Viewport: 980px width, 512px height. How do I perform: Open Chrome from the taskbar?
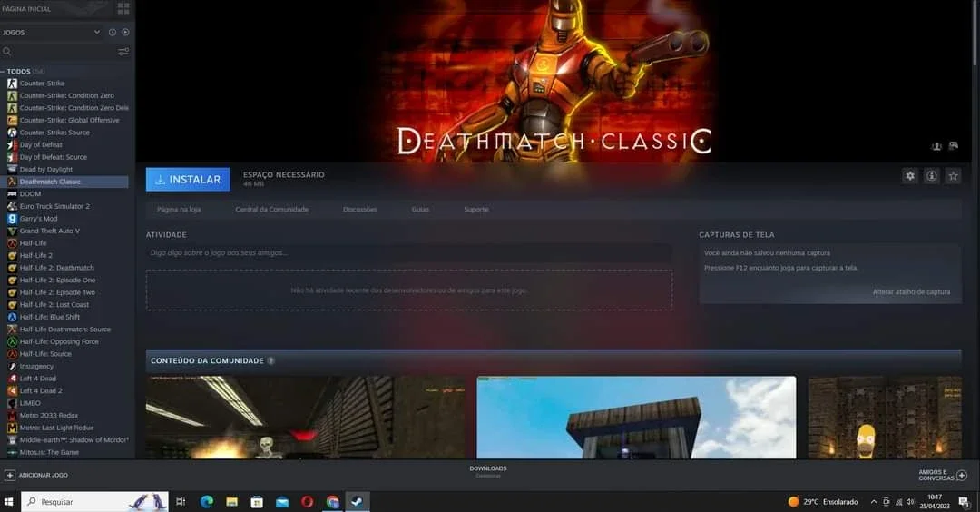tap(332, 501)
